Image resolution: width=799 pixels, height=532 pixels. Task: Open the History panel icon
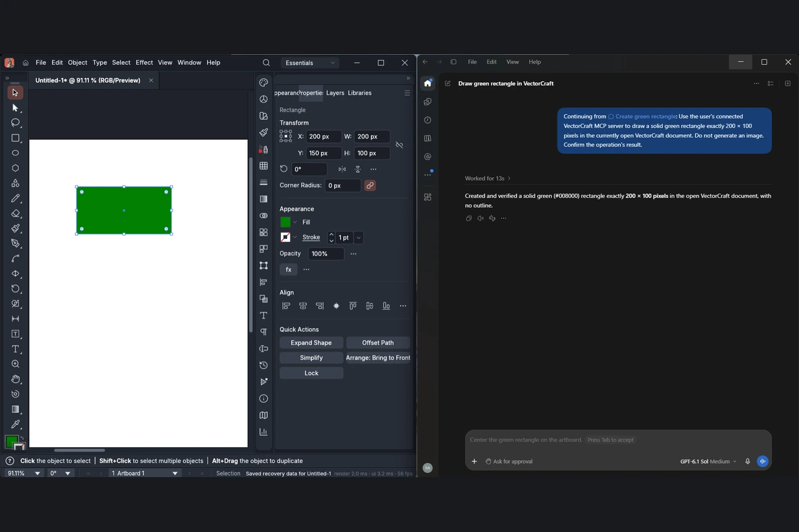point(263,365)
